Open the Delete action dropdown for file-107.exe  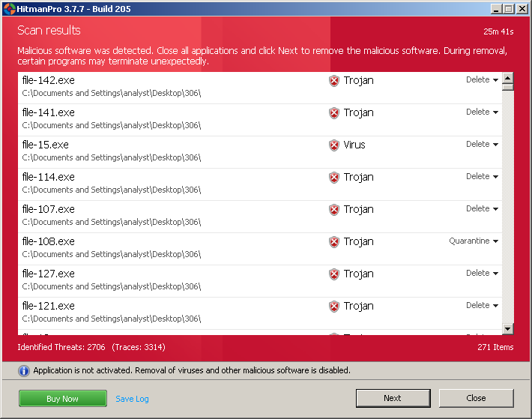click(x=482, y=208)
